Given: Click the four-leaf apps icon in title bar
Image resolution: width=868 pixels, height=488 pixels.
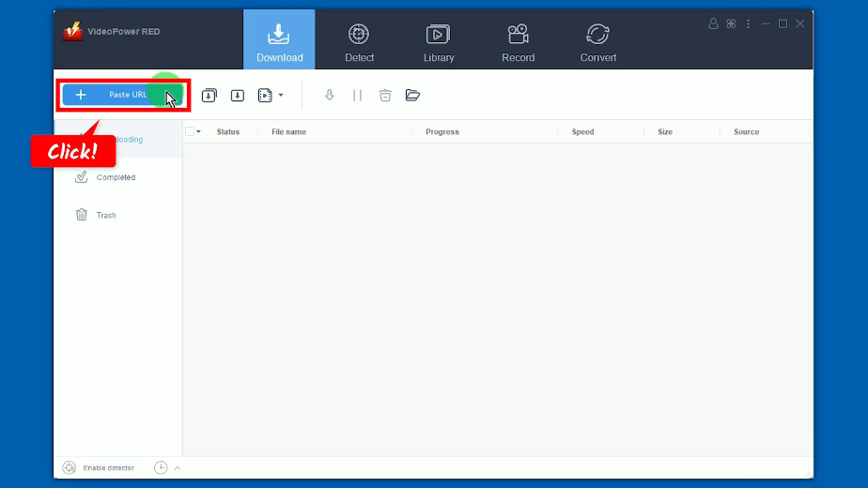Looking at the screenshot, I should coord(731,23).
